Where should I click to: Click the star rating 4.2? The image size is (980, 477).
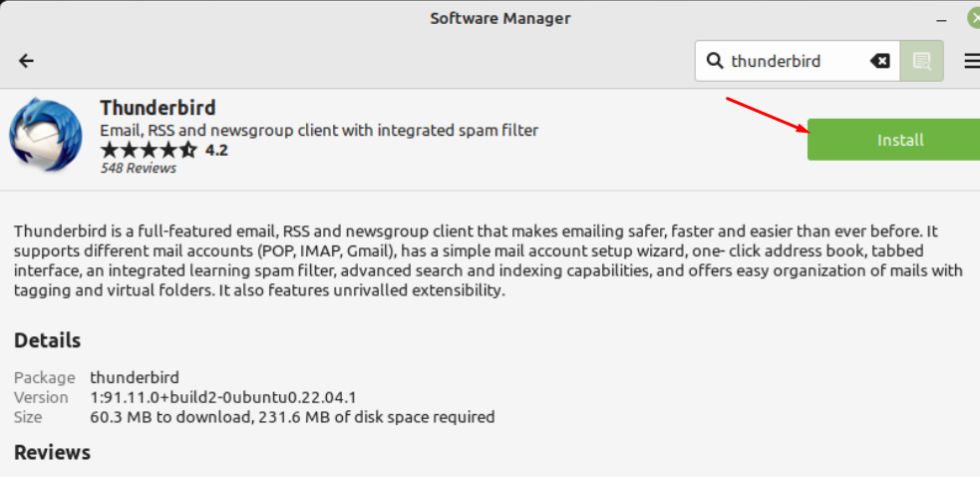pos(164,151)
